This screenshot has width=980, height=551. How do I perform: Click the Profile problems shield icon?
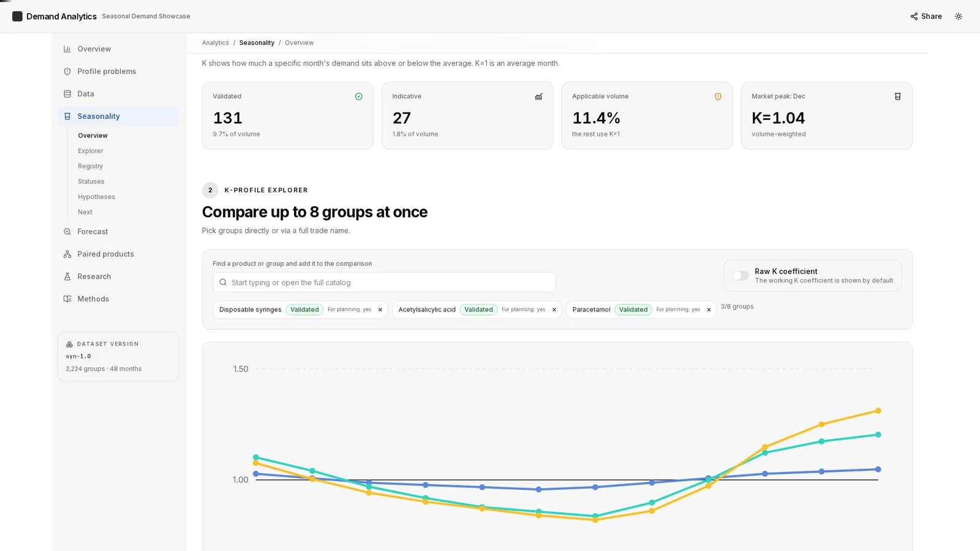(x=67, y=72)
